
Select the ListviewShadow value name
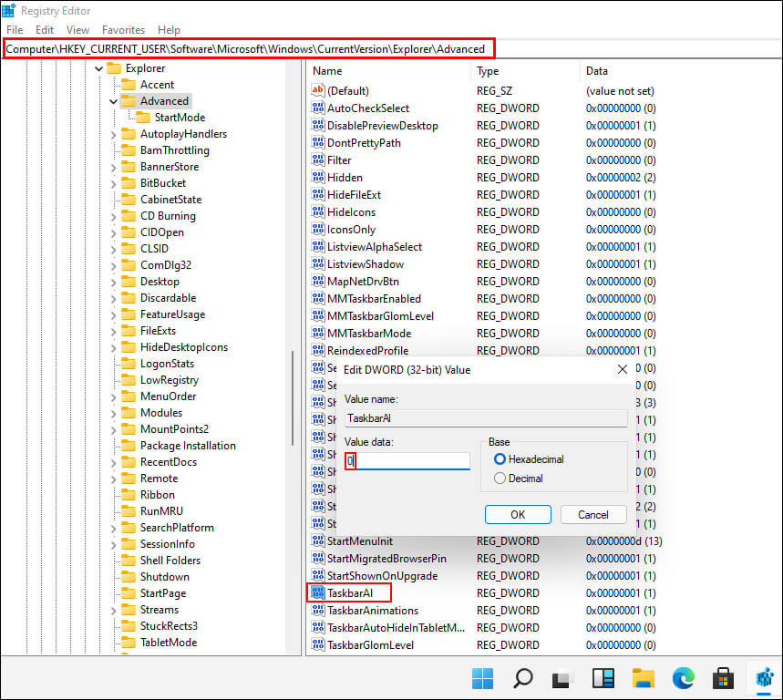(365, 264)
